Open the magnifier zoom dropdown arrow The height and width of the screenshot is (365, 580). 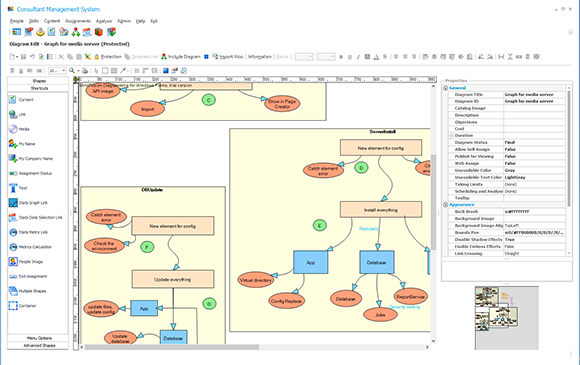(x=78, y=71)
